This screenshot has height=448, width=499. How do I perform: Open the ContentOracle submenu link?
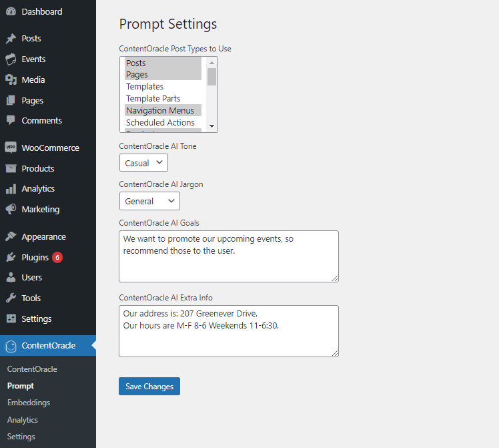(32, 369)
